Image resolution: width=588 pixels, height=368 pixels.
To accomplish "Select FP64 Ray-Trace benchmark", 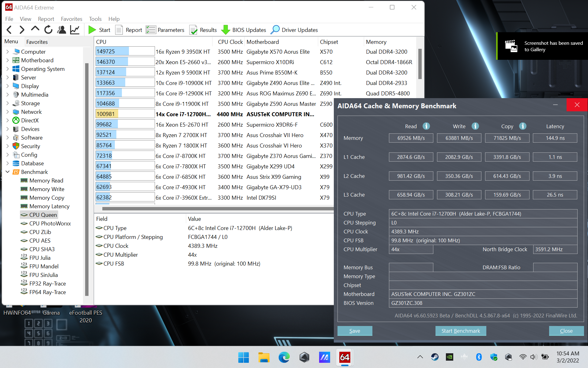I will pos(43,292).
